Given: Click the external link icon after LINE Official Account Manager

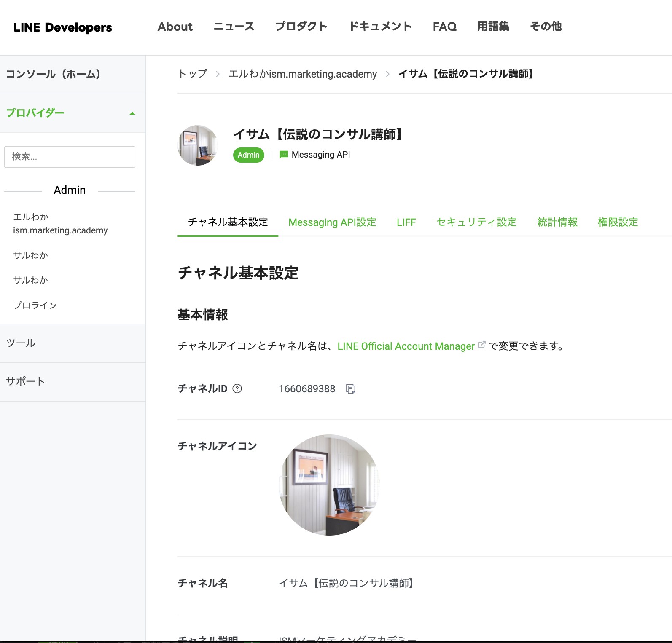Looking at the screenshot, I should click(x=482, y=345).
